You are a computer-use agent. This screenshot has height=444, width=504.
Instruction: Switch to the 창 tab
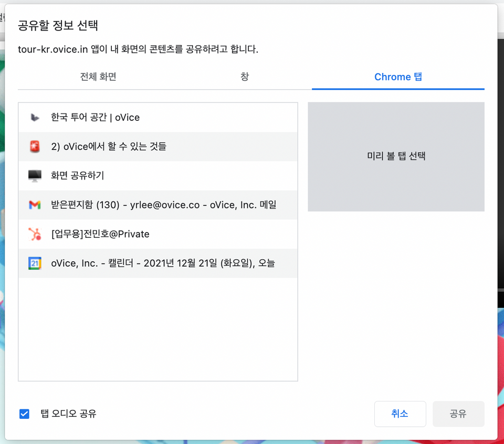click(245, 77)
